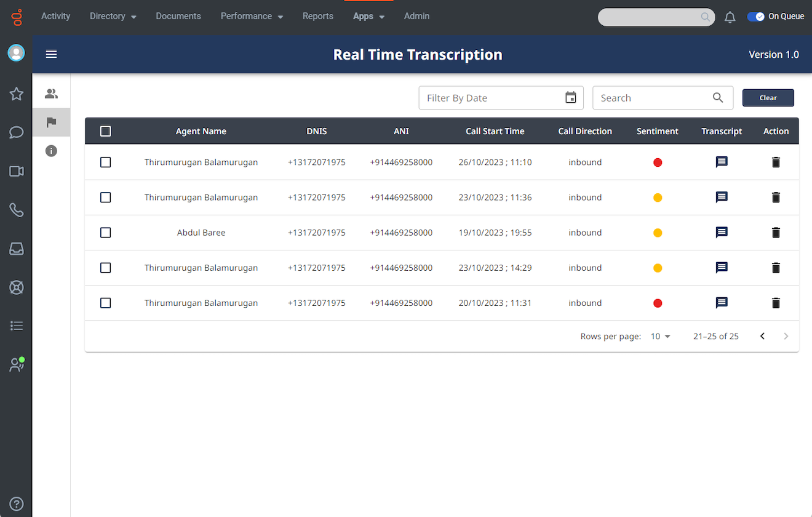Open the inbox from the sidebar
This screenshot has width=812, height=517.
tap(16, 248)
